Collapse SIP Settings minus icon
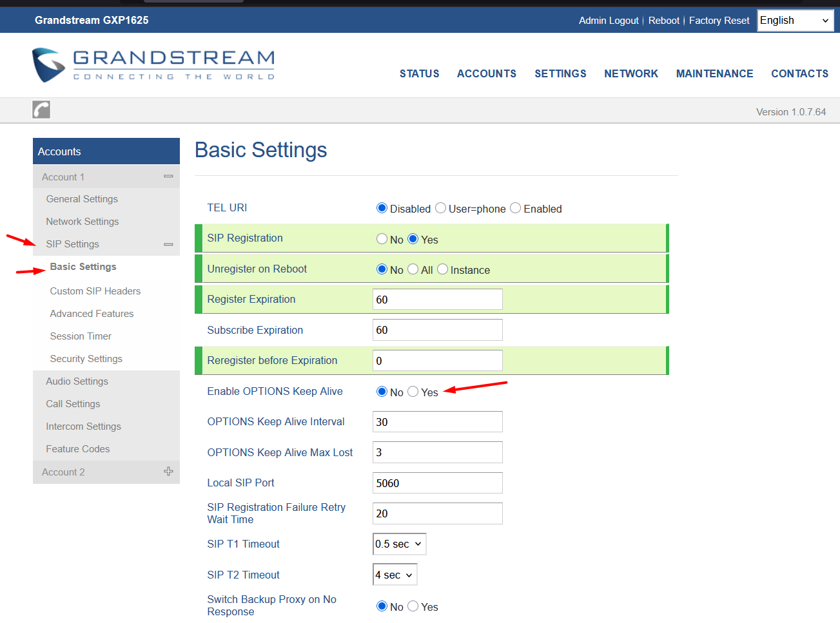840x623 pixels. point(168,244)
